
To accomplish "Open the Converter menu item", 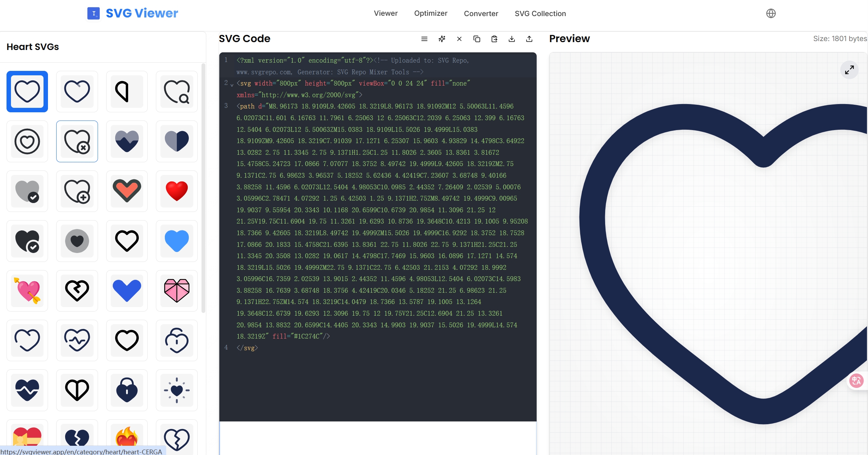I will [481, 13].
